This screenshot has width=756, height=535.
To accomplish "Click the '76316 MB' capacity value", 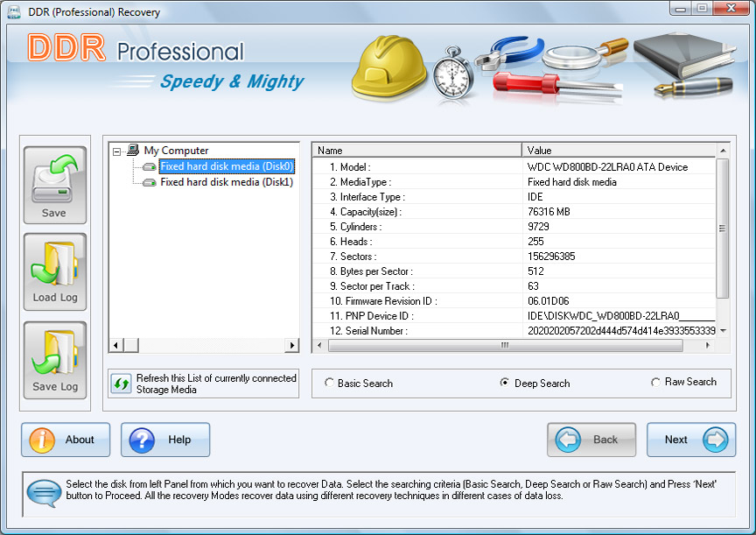I will (549, 212).
